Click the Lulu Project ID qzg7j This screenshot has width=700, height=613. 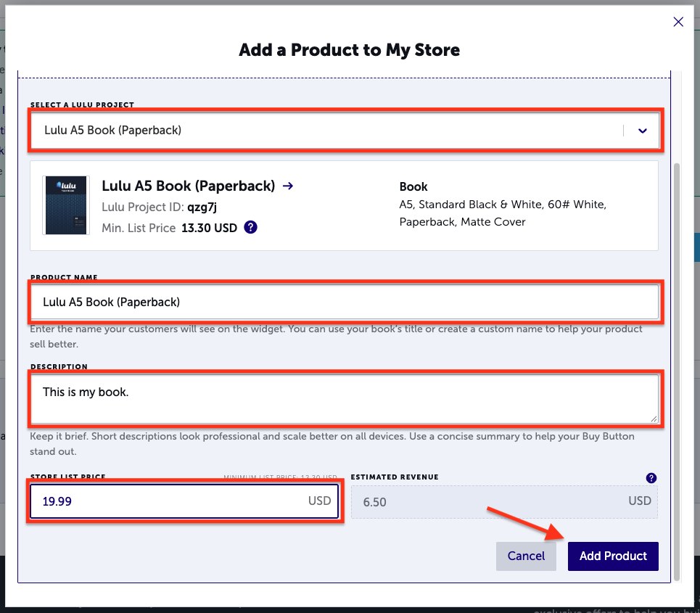click(x=159, y=207)
